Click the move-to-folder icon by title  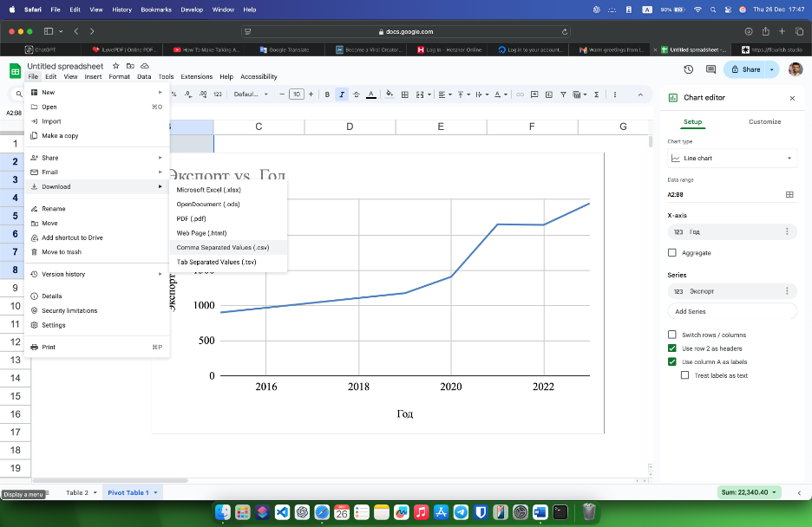130,66
